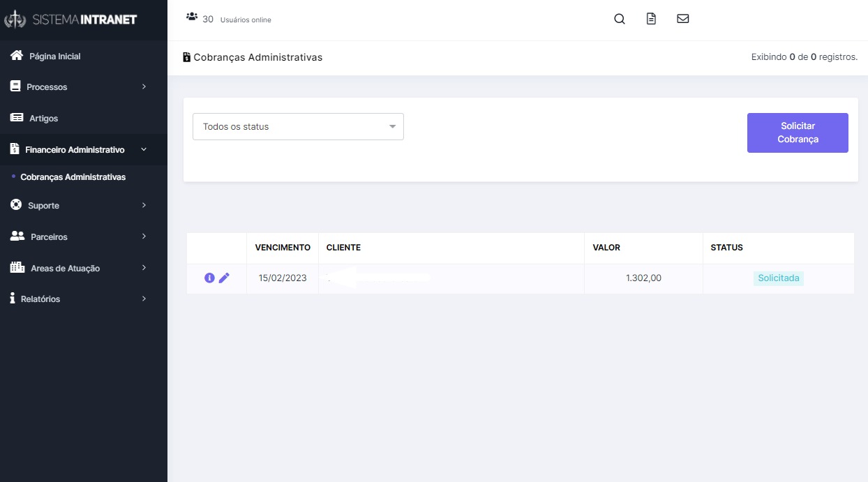Select Cobranças Administrativas submenu item

coord(73,177)
